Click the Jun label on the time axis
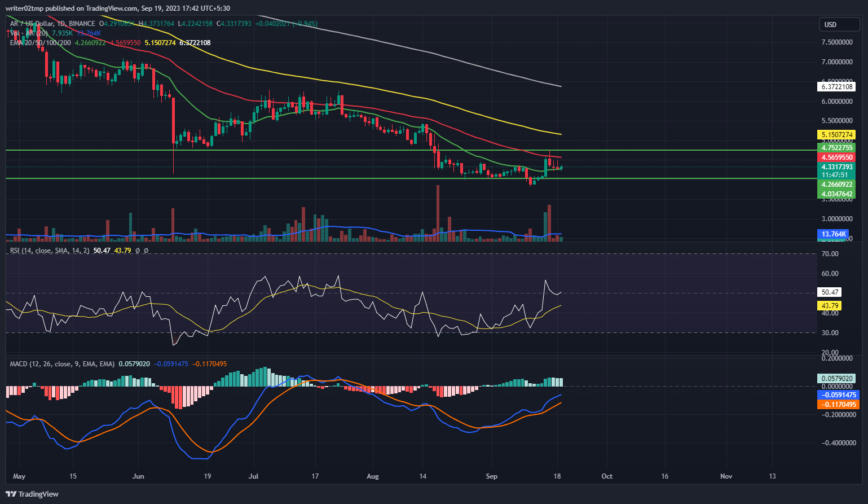The width and height of the screenshot is (868, 504). pos(138,476)
